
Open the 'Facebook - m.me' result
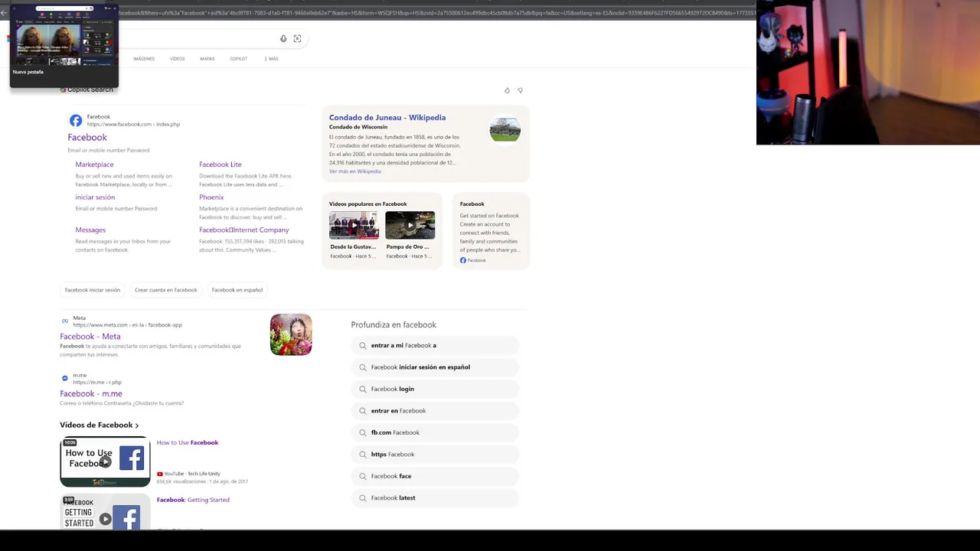click(91, 393)
